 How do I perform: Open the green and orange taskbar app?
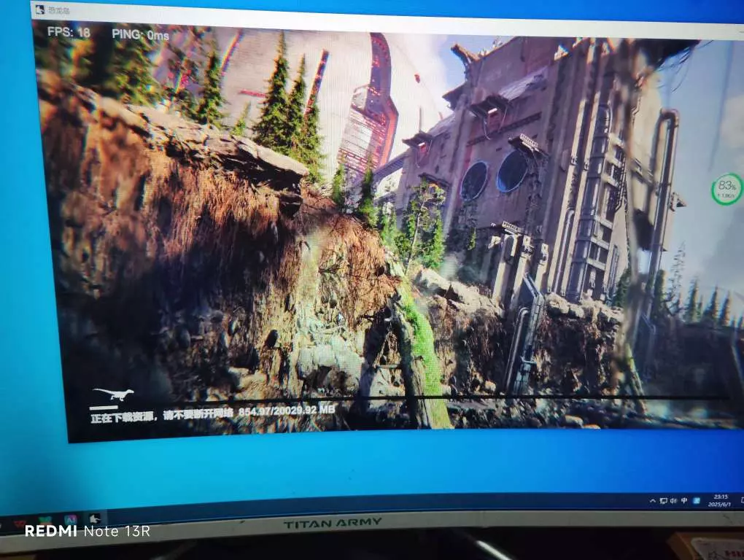(x=44, y=521)
